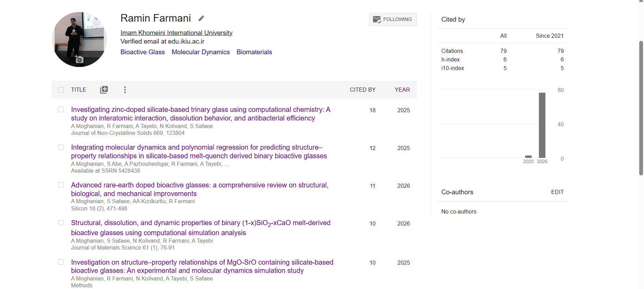
Task: Open the MgO-SrO structure-property article
Action: [x=202, y=266]
